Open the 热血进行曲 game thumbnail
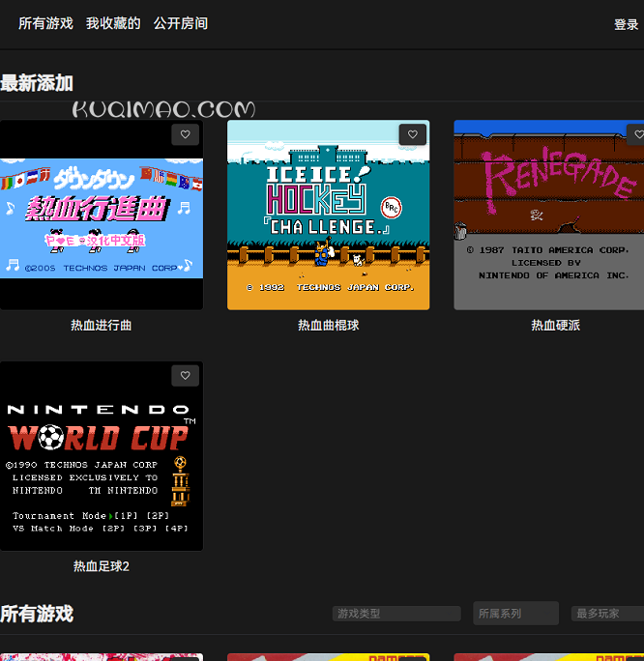 coord(102,215)
